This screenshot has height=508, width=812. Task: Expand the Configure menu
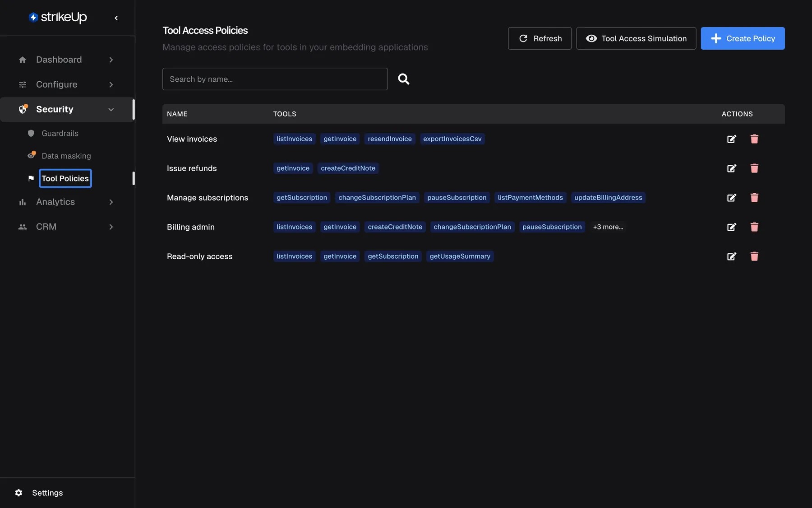66,84
